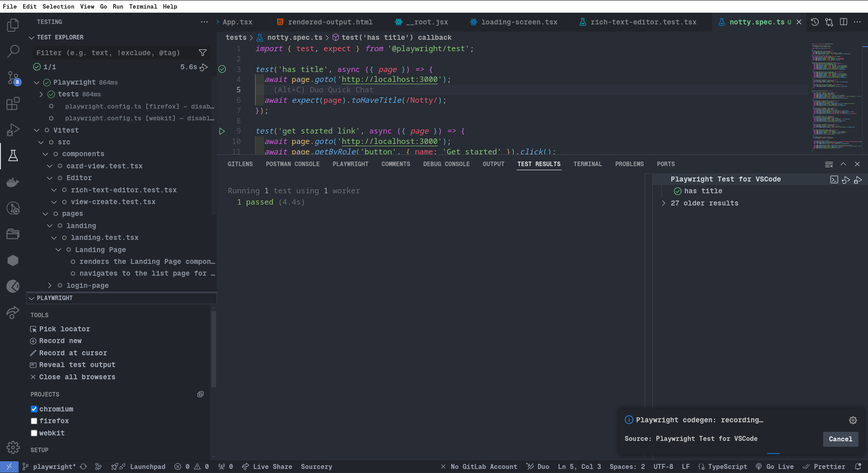
Task: Enable the firefox project checkbox
Action: click(34, 421)
